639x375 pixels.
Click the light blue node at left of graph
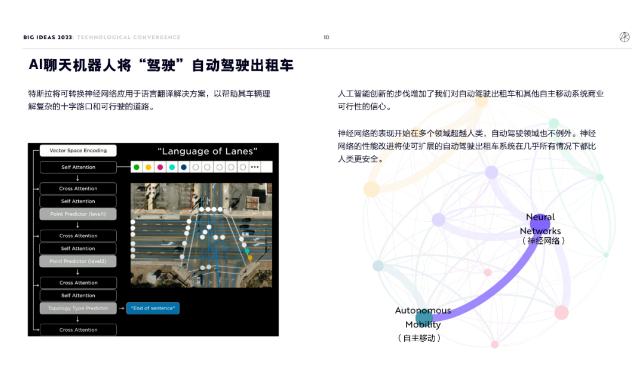pos(378,266)
